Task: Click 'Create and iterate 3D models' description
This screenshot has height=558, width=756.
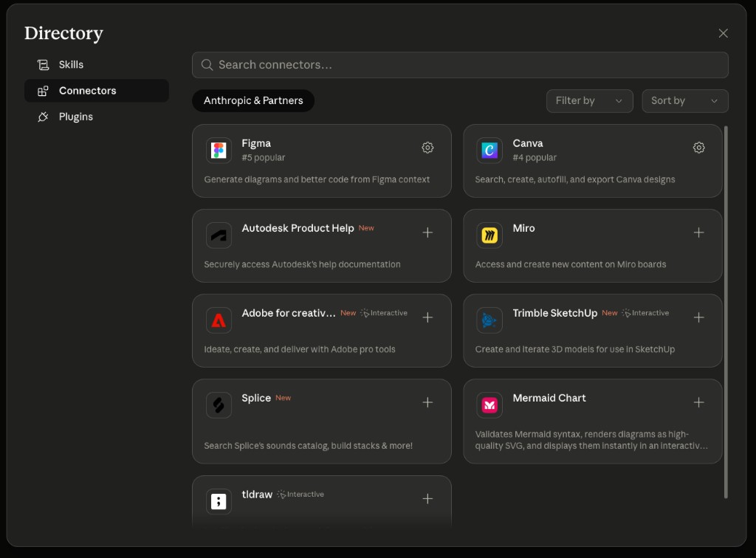Action: pos(574,349)
